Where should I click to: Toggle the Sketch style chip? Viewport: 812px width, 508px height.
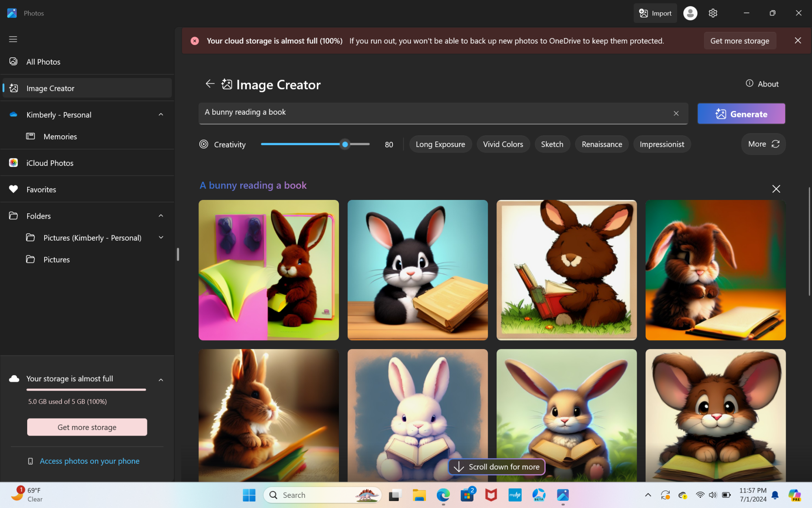coord(552,144)
